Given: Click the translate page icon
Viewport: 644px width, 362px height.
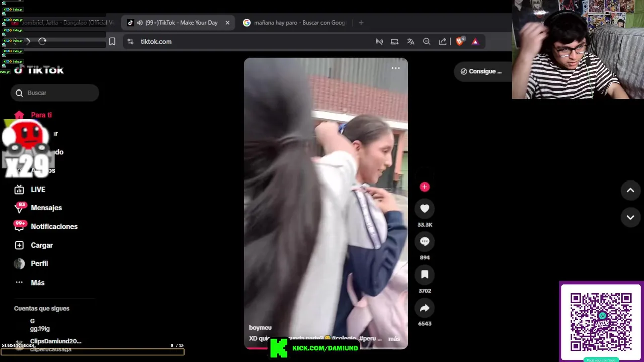Looking at the screenshot, I should [411, 42].
